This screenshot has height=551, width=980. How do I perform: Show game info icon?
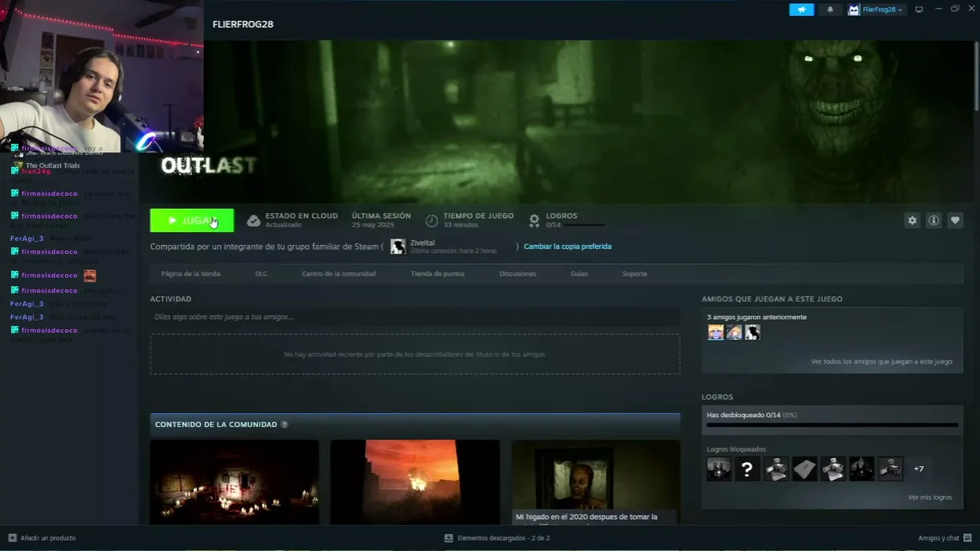(933, 220)
